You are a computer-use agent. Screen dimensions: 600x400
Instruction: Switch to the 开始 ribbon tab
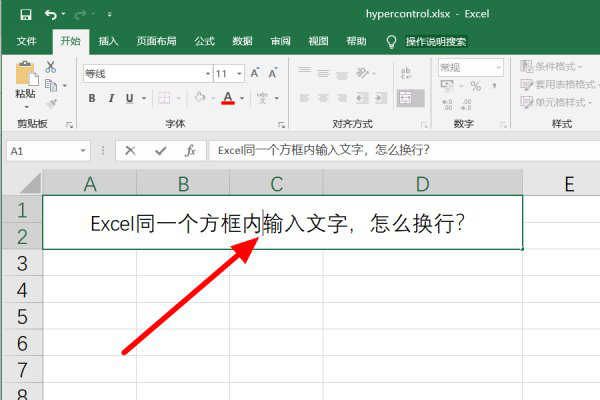[x=70, y=41]
